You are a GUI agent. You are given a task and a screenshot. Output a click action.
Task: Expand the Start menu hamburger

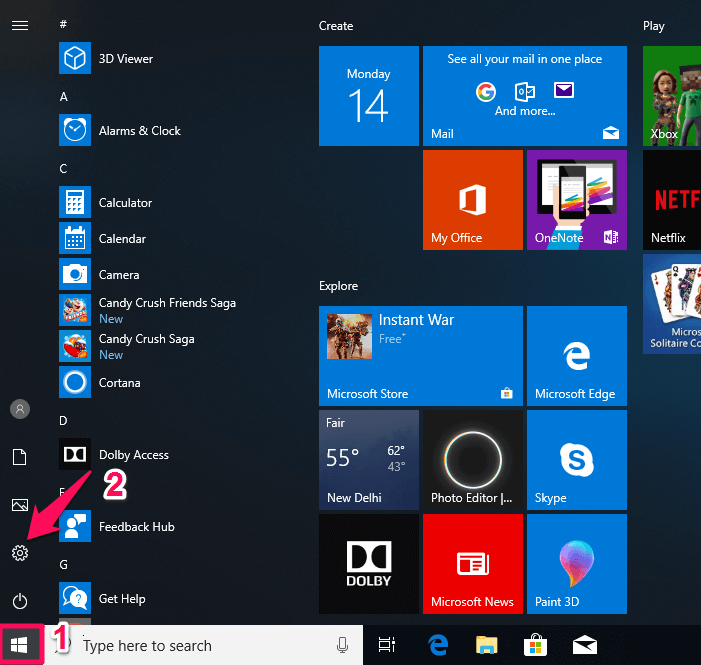pos(20,25)
